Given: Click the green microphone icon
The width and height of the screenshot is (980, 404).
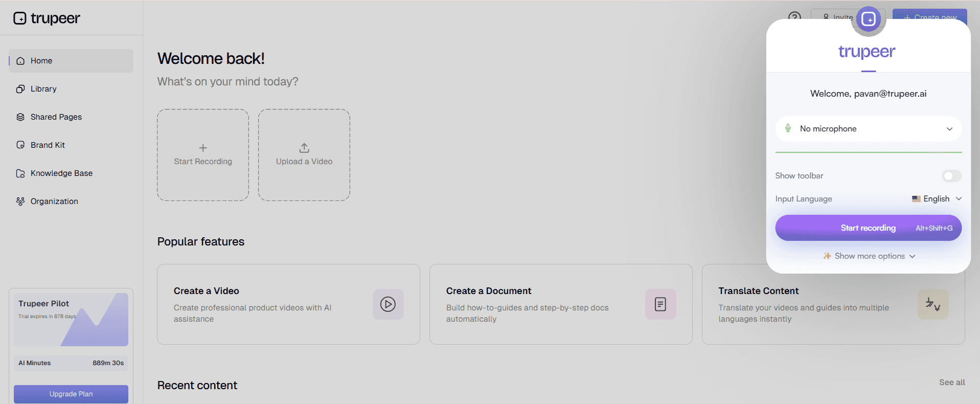Looking at the screenshot, I should coord(788,128).
